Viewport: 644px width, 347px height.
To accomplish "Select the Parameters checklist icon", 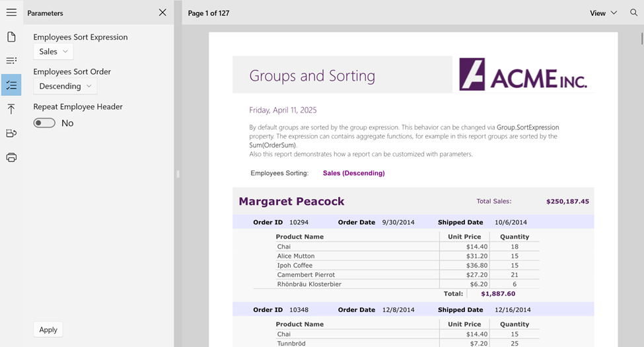I will (11, 85).
